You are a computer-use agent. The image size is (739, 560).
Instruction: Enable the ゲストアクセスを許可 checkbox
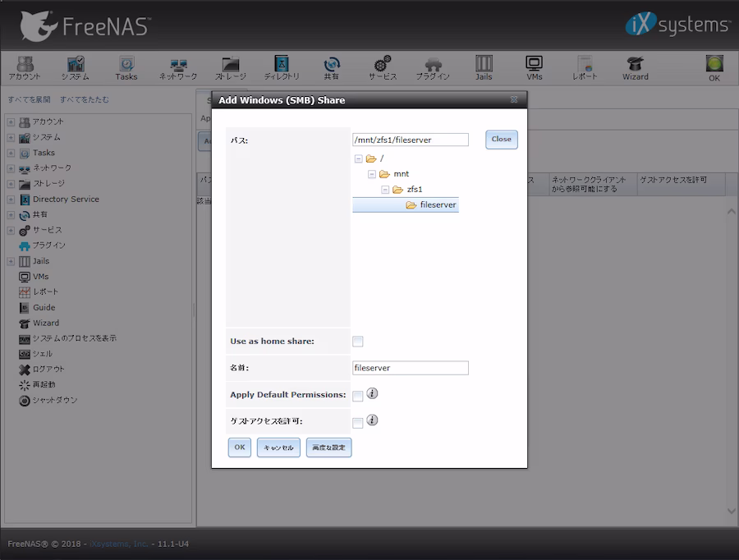[x=358, y=423]
